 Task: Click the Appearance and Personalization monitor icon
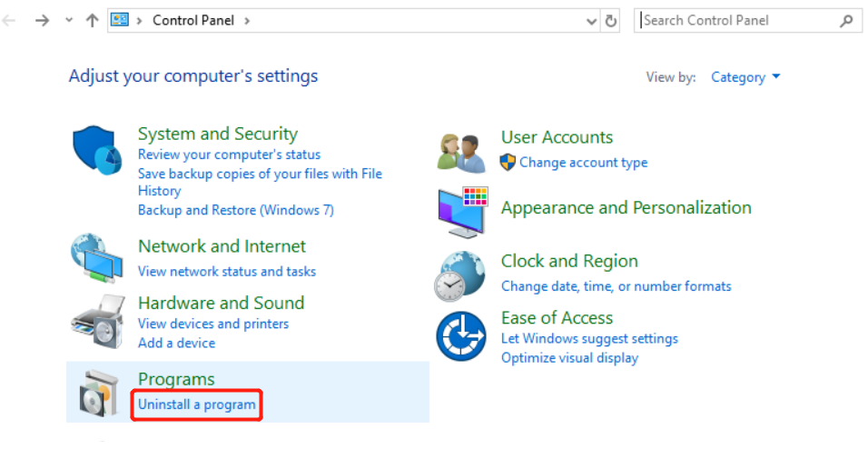click(x=462, y=211)
